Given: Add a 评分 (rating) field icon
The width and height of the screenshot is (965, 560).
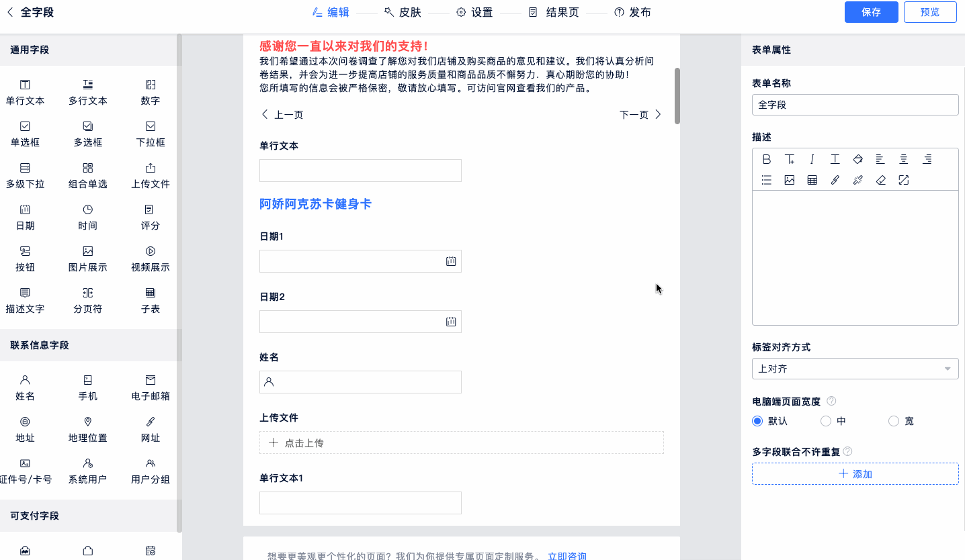Looking at the screenshot, I should [x=150, y=217].
